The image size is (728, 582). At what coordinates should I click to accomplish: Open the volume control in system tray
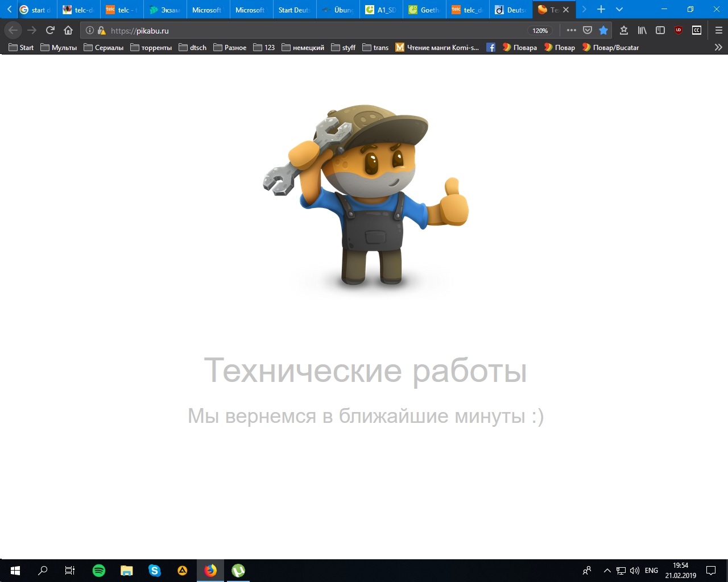pyautogui.click(x=635, y=571)
